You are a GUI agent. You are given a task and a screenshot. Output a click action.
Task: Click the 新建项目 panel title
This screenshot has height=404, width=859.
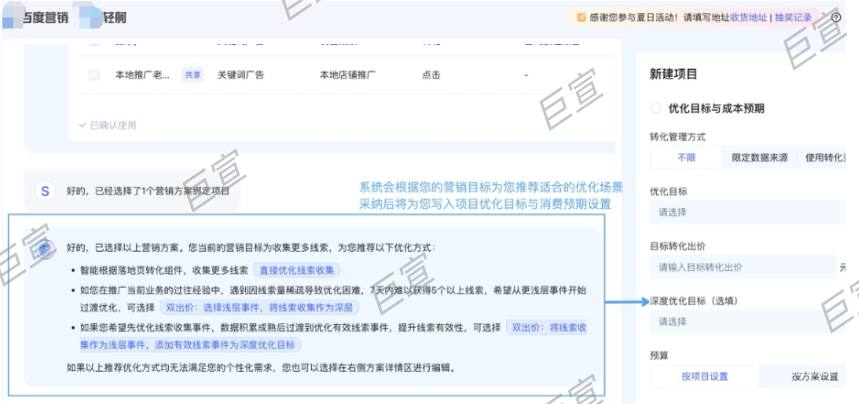tap(673, 74)
